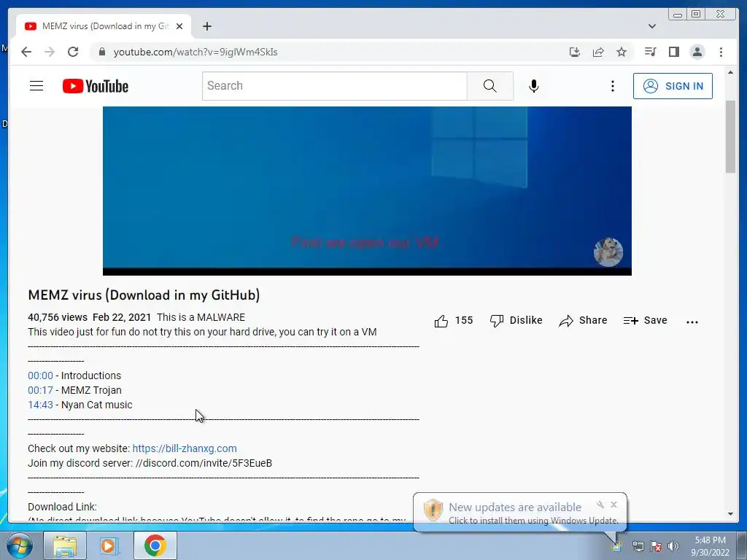Click the channel watermark avatar in video
747x560 pixels.
(608, 252)
